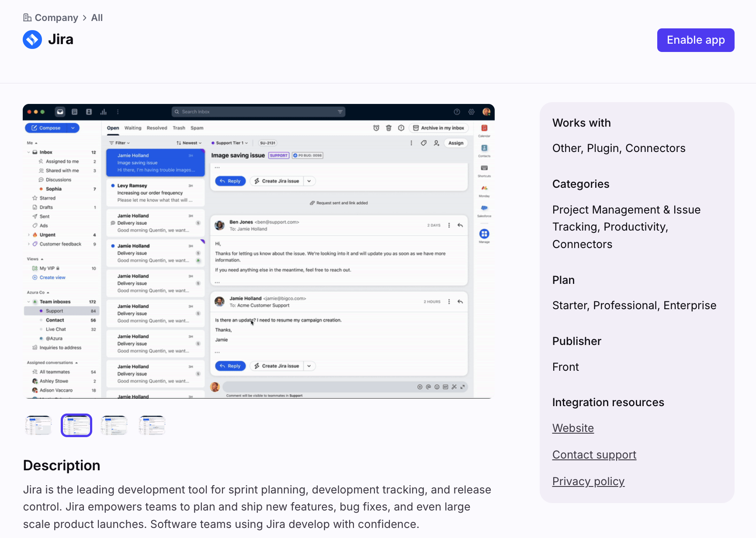This screenshot has height=538, width=756.
Task: Click the Jira logo icon
Action: tap(32, 40)
